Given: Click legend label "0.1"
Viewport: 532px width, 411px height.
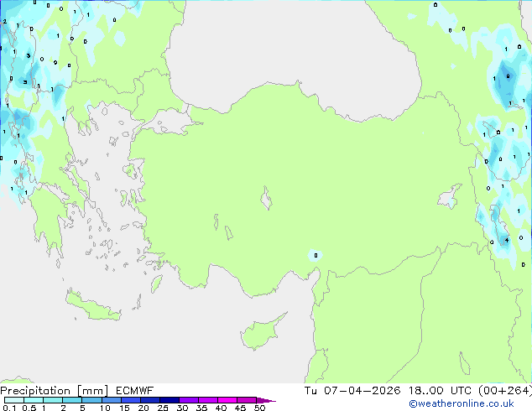Looking at the screenshot, I should [9, 408].
